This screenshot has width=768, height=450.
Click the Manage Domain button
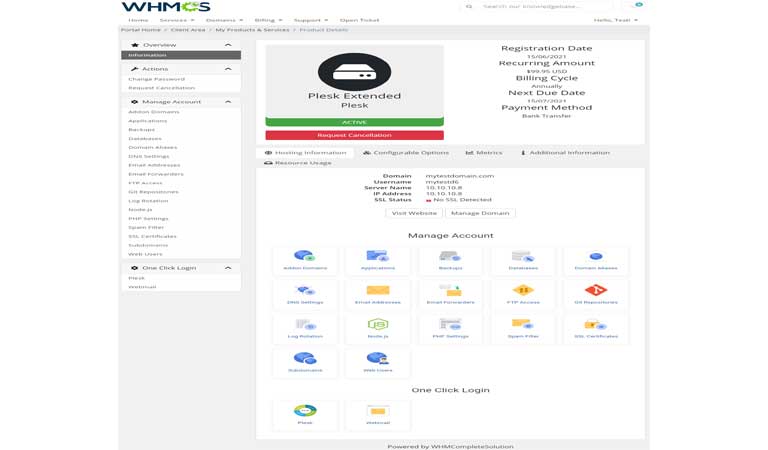(480, 213)
